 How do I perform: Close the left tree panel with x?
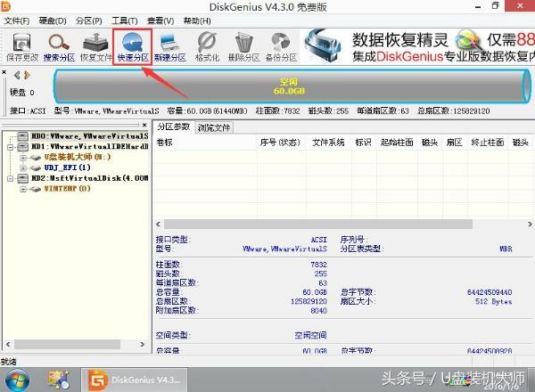click(x=144, y=125)
